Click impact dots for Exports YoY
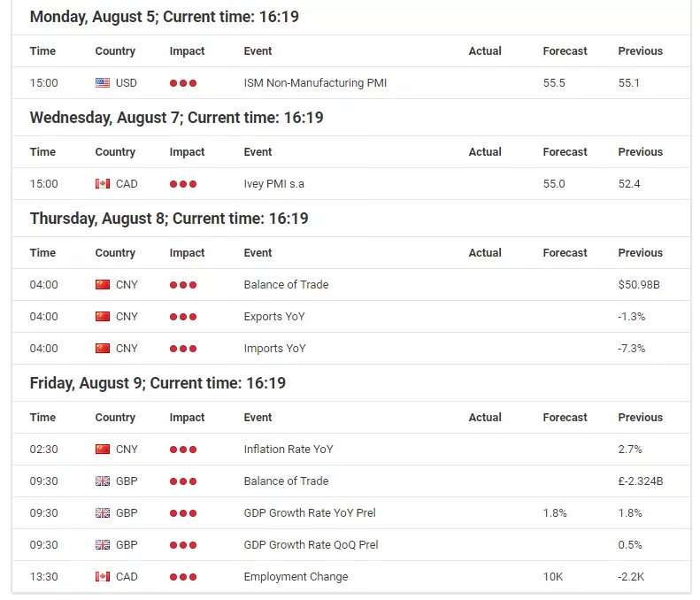 point(183,317)
